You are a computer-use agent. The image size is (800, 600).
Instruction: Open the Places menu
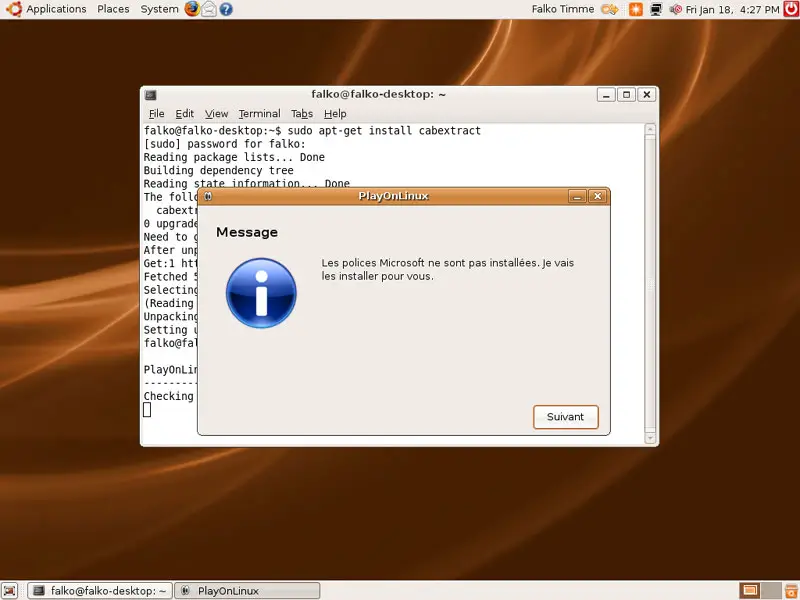[x=113, y=9]
